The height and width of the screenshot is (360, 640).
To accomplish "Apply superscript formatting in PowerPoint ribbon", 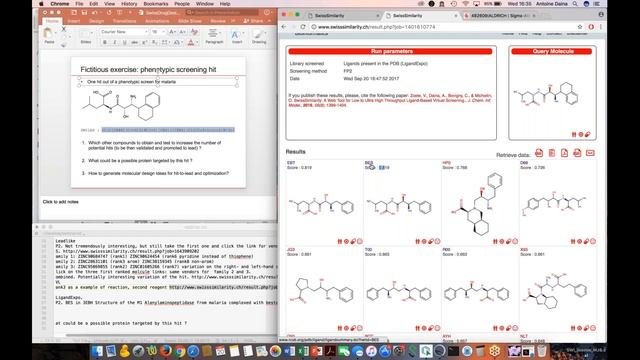I will click(144, 42).
